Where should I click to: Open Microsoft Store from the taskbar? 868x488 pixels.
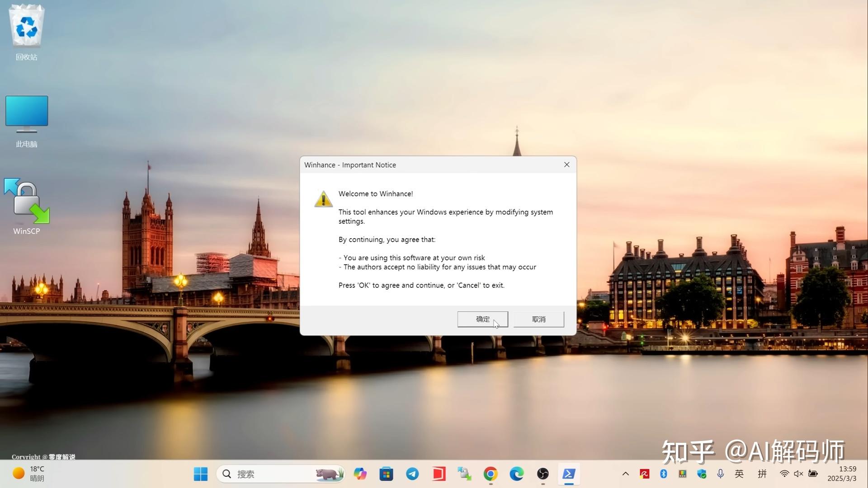coord(386,474)
